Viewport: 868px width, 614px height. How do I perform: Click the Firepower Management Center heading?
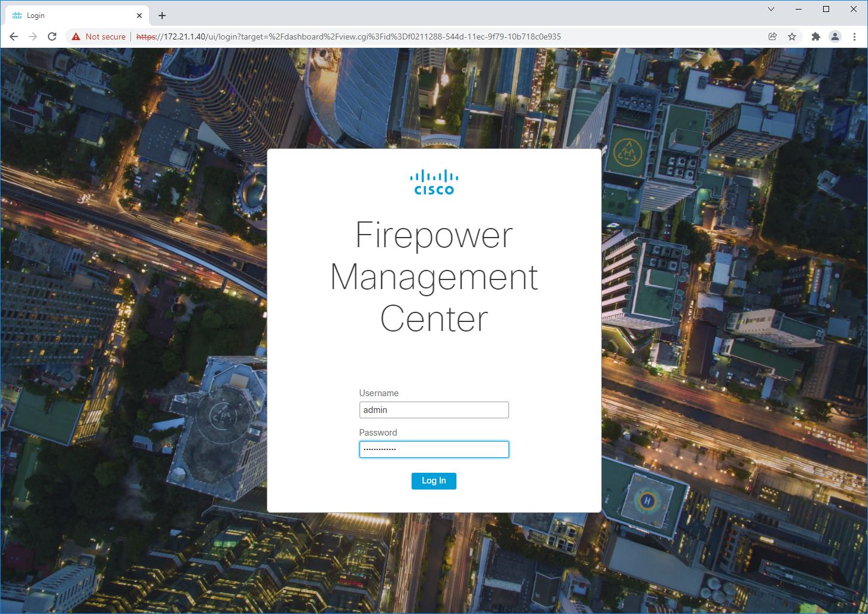434,276
